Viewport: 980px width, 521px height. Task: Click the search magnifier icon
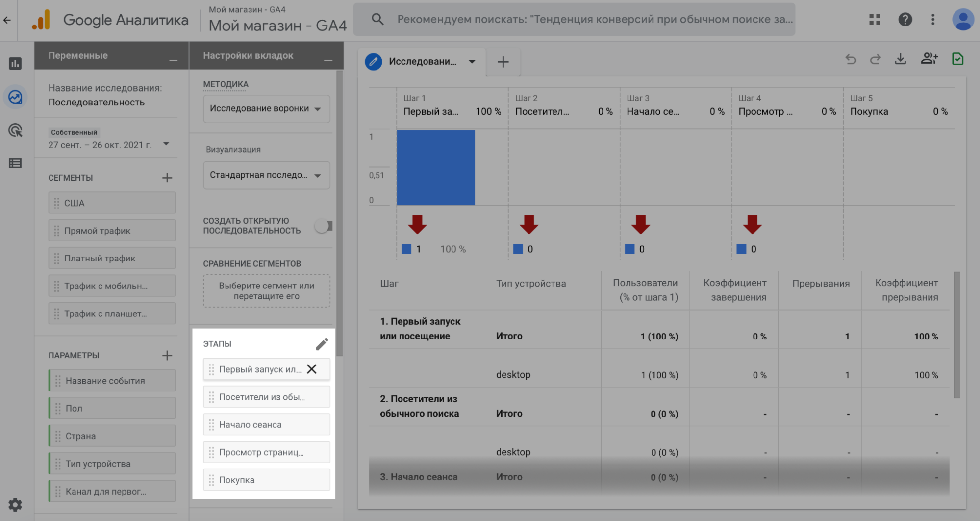pyautogui.click(x=377, y=19)
